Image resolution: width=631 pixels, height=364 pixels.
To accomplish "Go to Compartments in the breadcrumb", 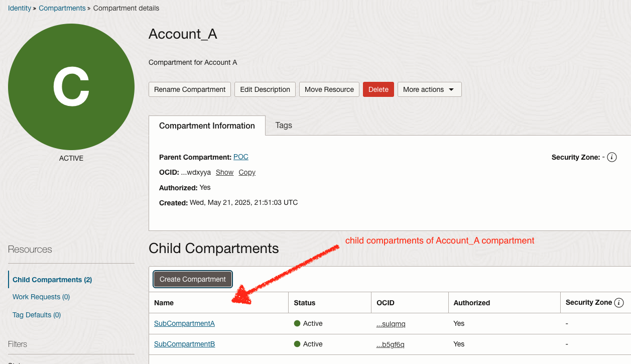I will [x=62, y=8].
